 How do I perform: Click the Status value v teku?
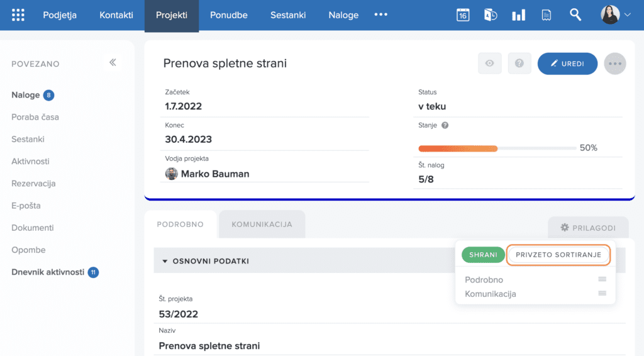pos(431,106)
